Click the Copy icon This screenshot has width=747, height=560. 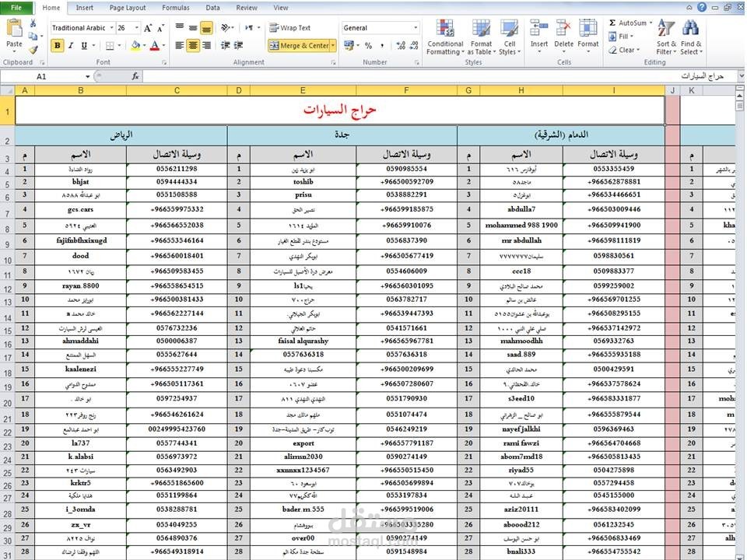click(33, 37)
